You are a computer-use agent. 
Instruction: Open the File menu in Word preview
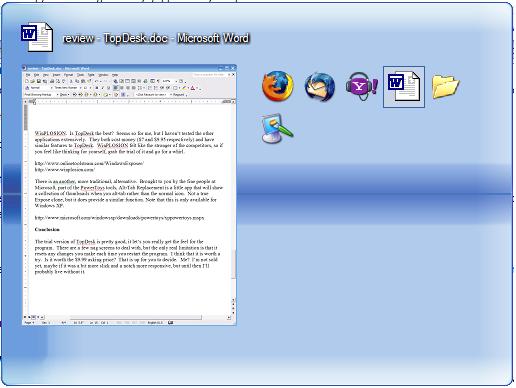click(x=28, y=75)
